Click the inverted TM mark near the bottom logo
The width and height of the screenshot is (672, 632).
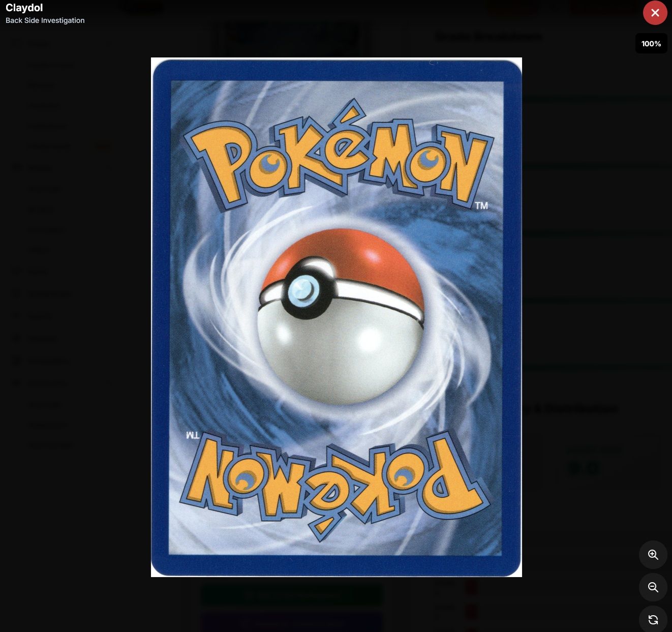(193, 435)
